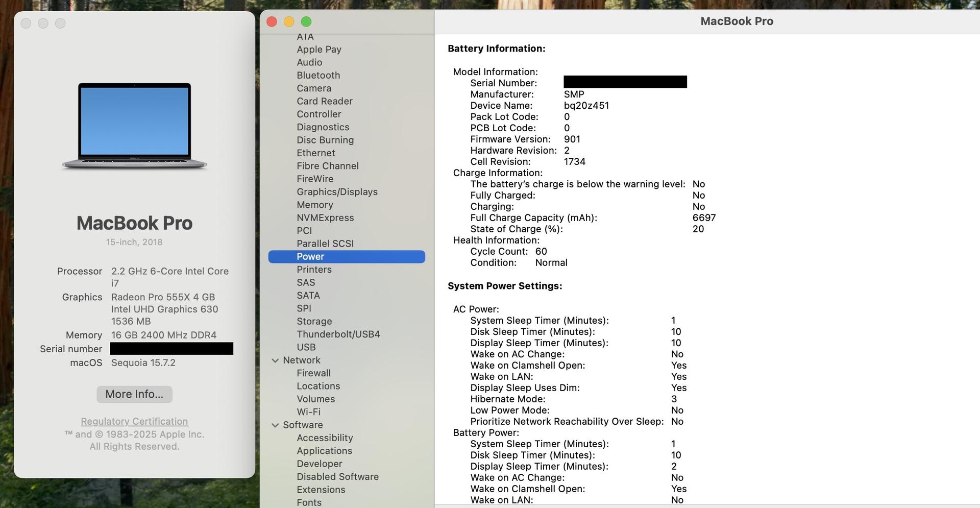Close the System Information window
Viewport: 980px width, 508px height.
[272, 21]
